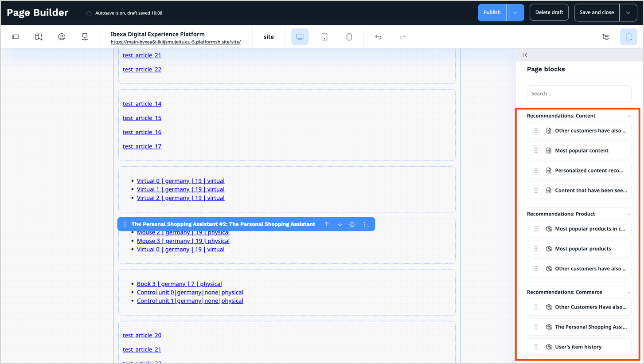Viewport: 644px width, 364px height.
Task: Move Personal Shopping Assistant block down
Action: (340, 224)
